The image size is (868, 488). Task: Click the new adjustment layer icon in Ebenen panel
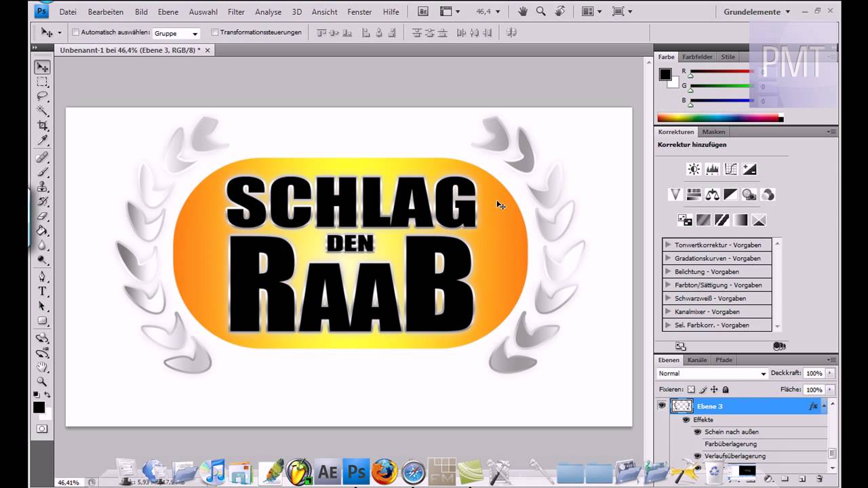point(768,479)
